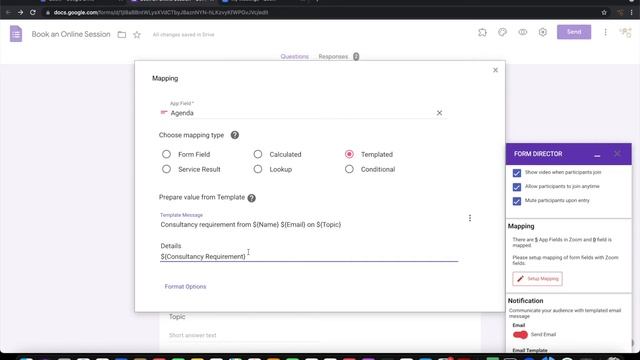Reload the page in the browser
The height and width of the screenshot is (360, 640).
tap(33, 13)
